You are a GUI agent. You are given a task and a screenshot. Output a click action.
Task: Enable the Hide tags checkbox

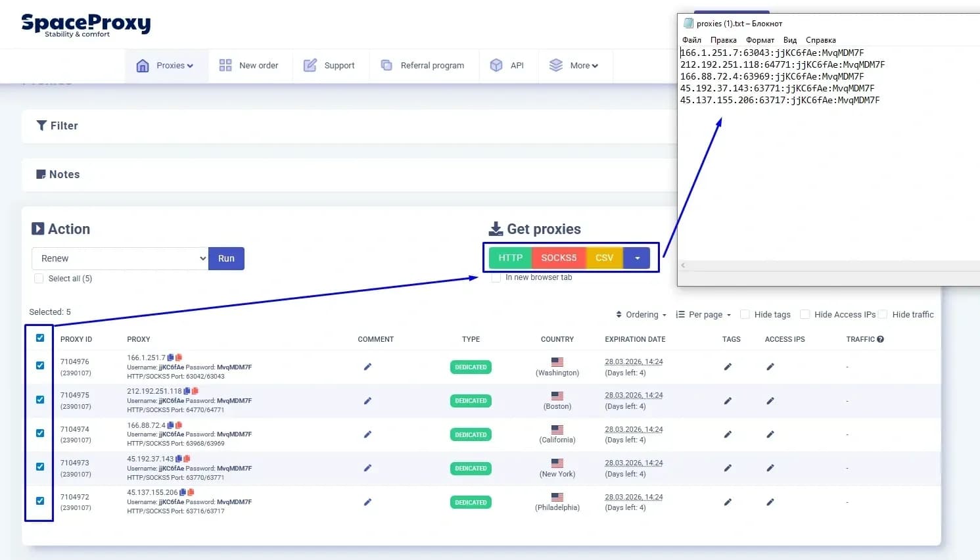pyautogui.click(x=745, y=314)
